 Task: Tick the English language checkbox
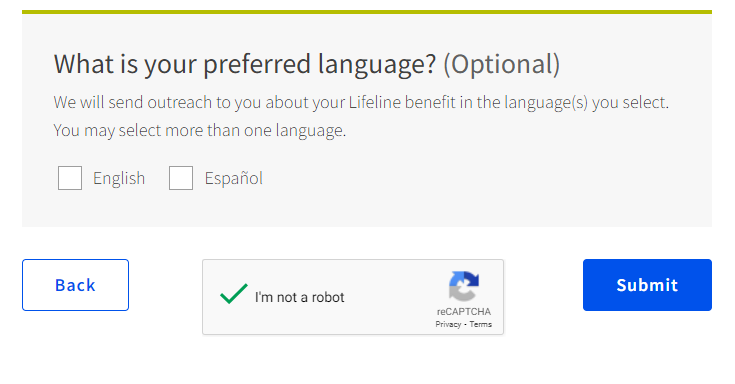point(70,178)
